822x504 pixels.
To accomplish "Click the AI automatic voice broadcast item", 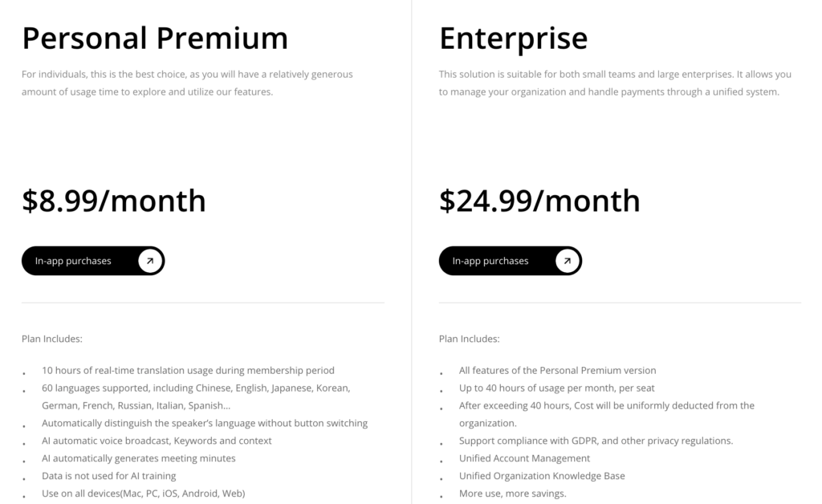I will [157, 441].
